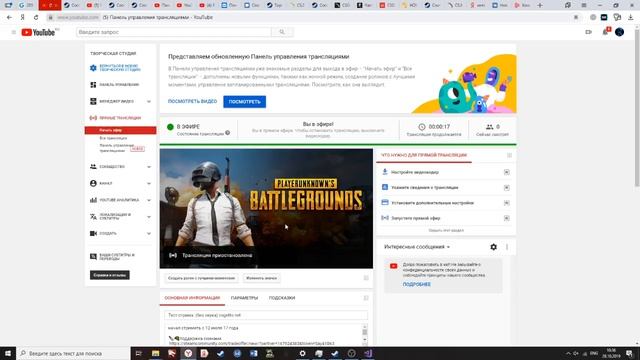Viewport: 640px width, 360px height.
Task: Collapse the checklist panel via its corner icon
Action: point(509,155)
